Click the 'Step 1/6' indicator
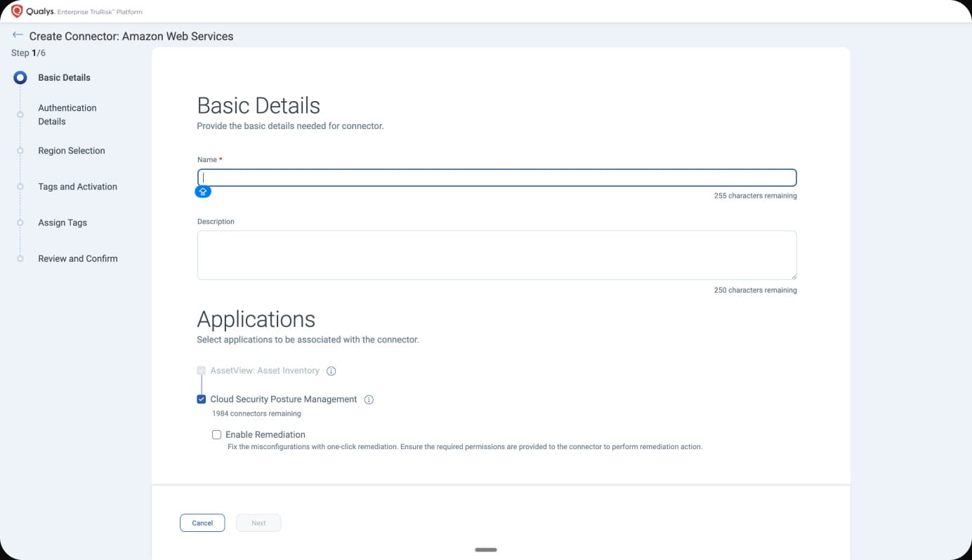 coord(28,53)
